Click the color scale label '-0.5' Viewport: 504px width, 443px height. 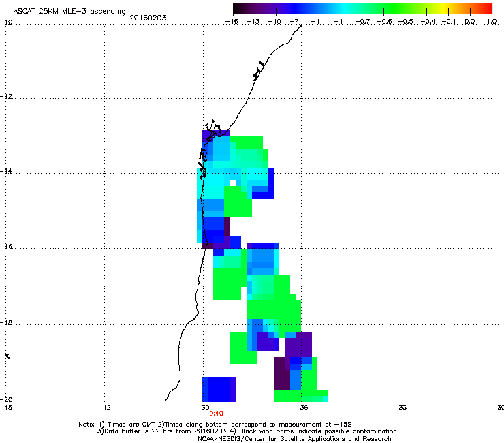click(x=406, y=22)
